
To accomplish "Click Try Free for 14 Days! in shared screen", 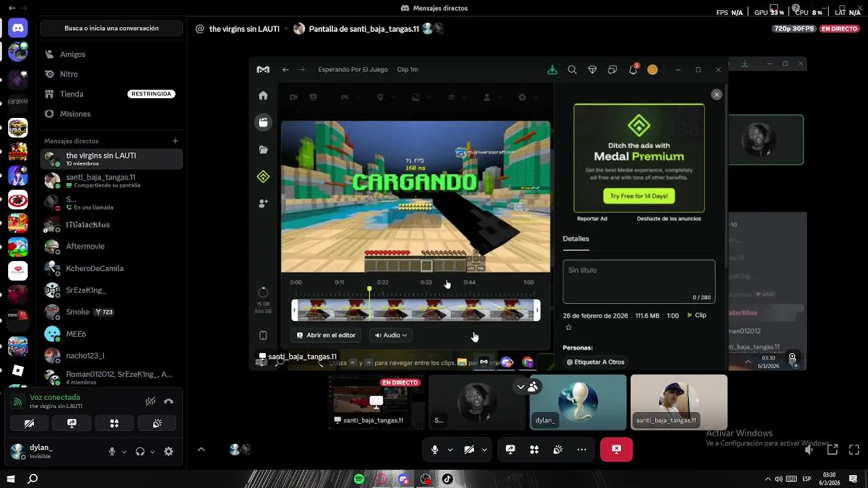I will [639, 196].
